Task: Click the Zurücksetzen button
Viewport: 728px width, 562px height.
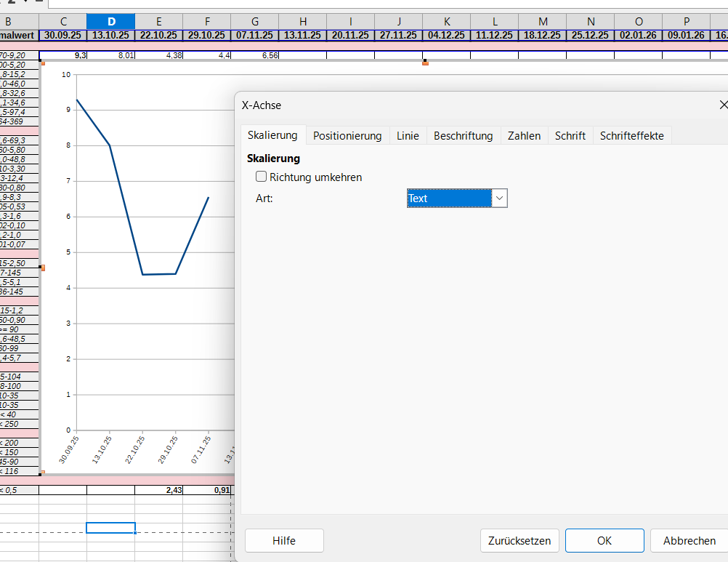Action: [x=519, y=540]
